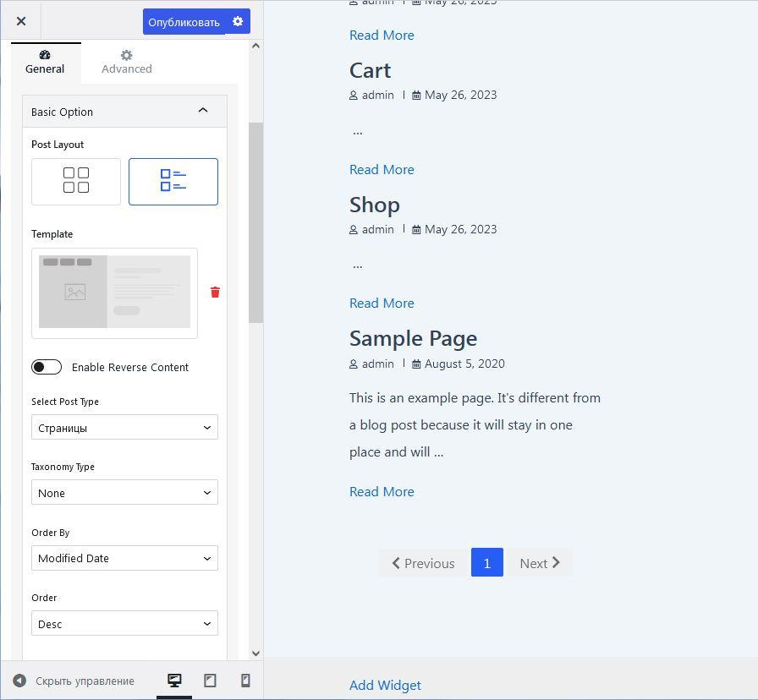The width and height of the screenshot is (758, 700).
Task: Click the panel scrollbar down arrow
Action: pyautogui.click(x=256, y=654)
